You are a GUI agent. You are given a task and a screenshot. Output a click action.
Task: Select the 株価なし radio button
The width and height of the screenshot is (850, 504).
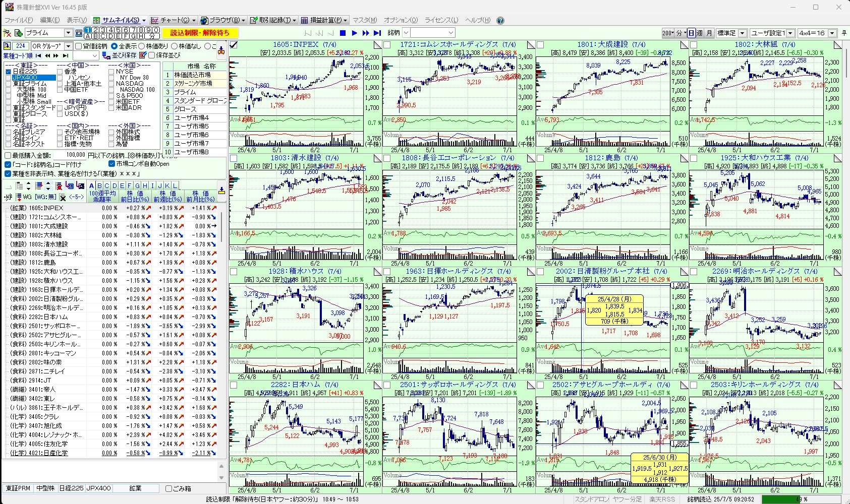(x=175, y=46)
